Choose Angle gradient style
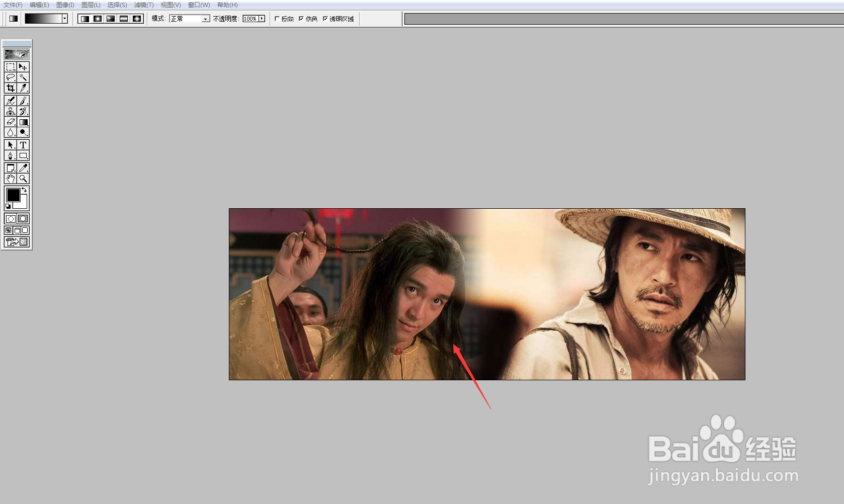Viewport: 844px width, 504px height. (111, 19)
